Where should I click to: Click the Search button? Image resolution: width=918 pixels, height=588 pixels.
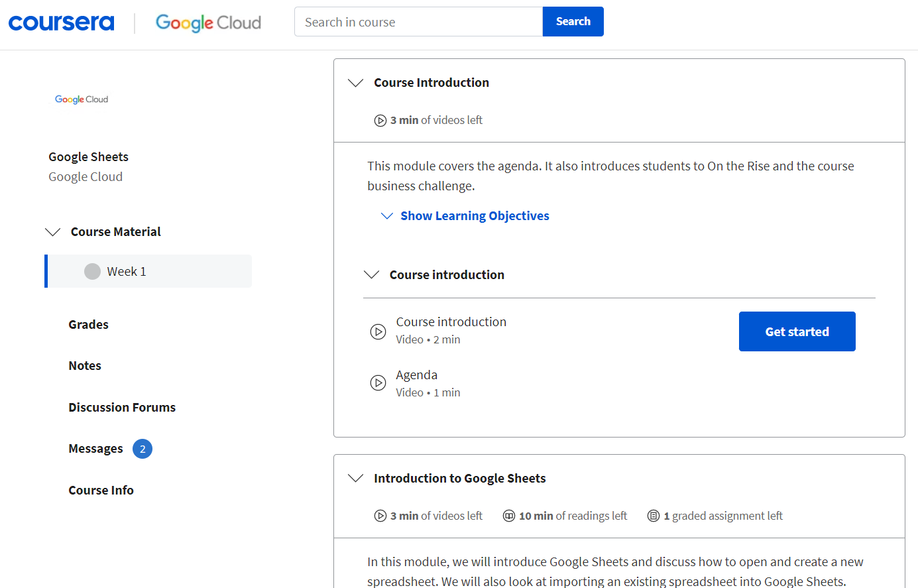tap(573, 21)
